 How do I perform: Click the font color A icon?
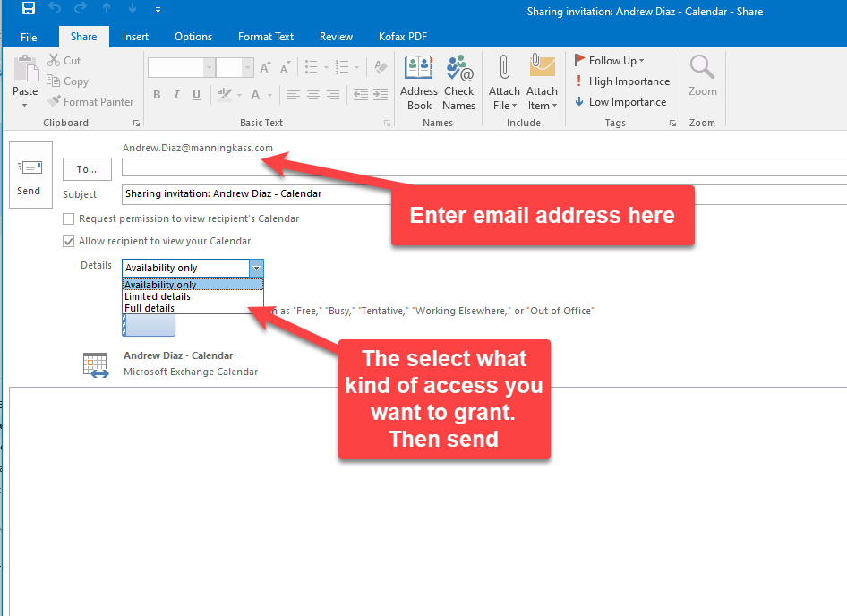(x=255, y=95)
